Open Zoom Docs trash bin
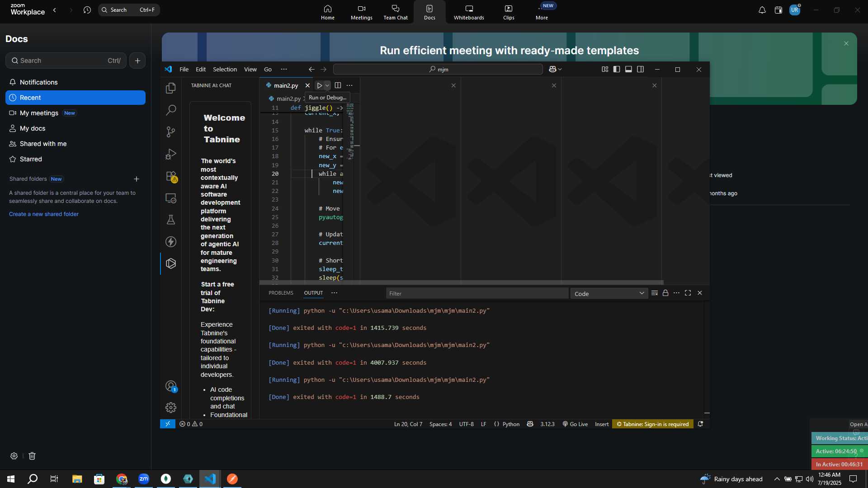Viewport: 868px width, 488px height. pyautogui.click(x=32, y=456)
